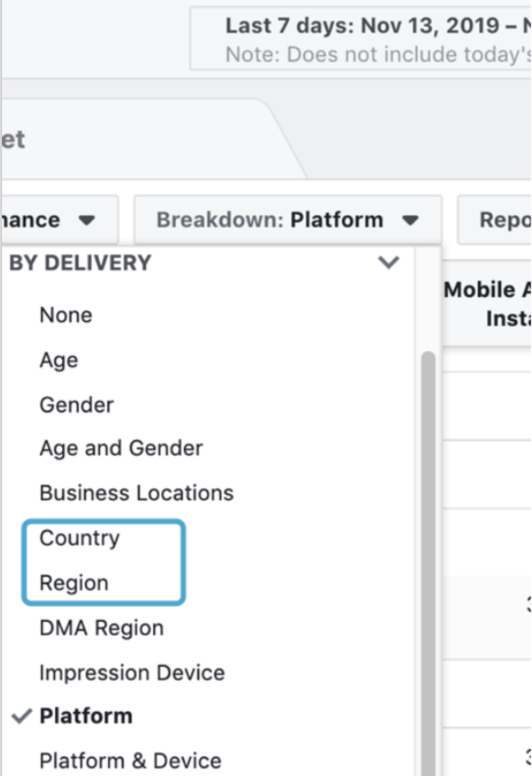Open the Last 7 days date range picker

point(362,39)
